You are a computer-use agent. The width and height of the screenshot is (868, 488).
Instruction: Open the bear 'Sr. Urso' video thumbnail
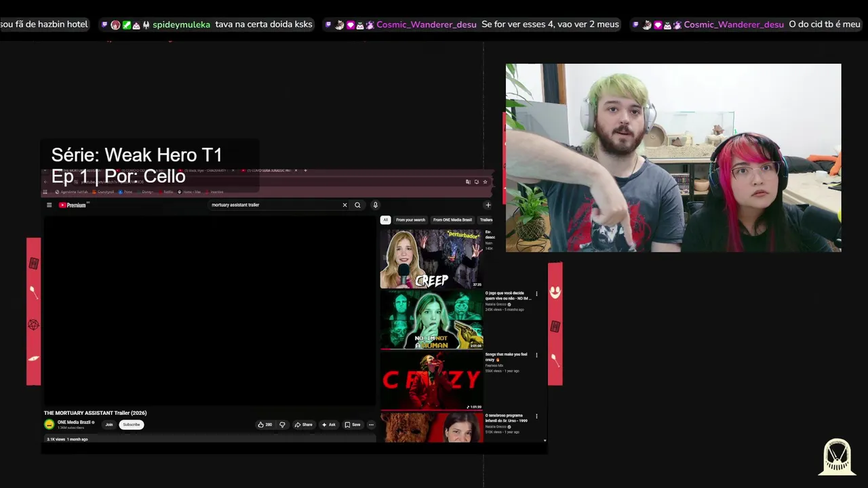click(x=431, y=427)
